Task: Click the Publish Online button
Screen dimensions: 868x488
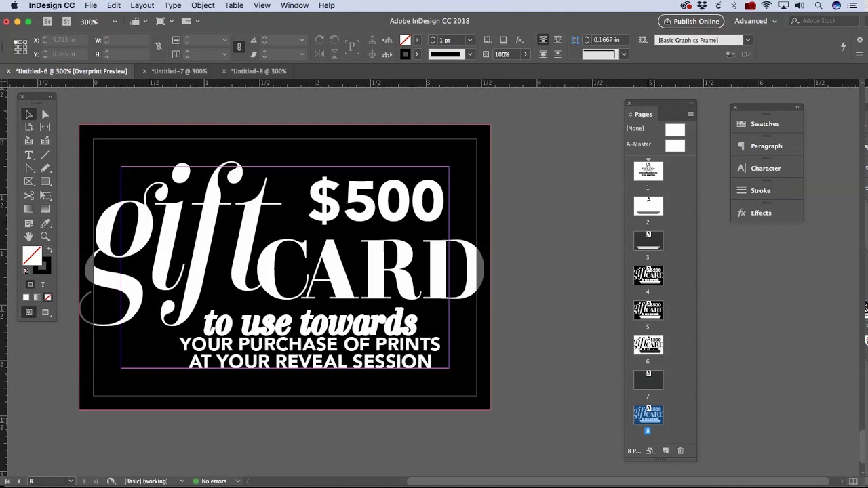Action: (691, 21)
